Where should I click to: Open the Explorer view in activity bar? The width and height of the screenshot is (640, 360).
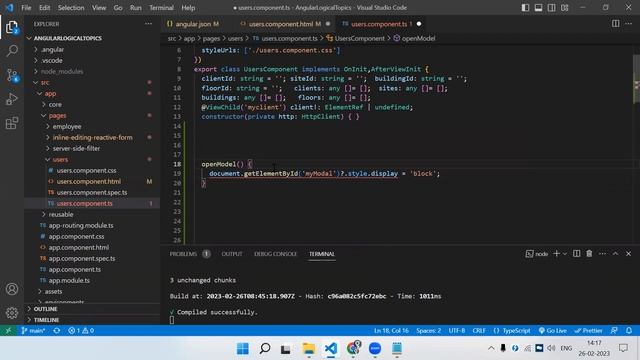(12, 28)
